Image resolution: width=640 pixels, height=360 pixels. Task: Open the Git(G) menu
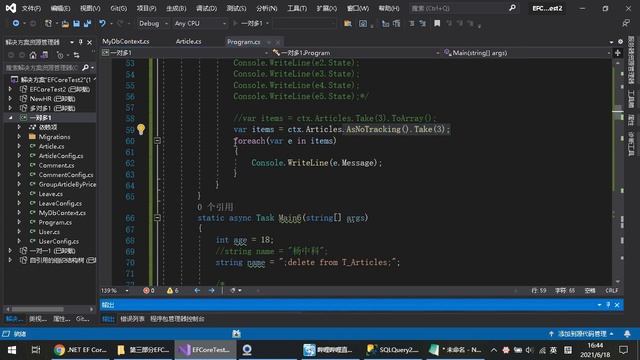point(118,8)
